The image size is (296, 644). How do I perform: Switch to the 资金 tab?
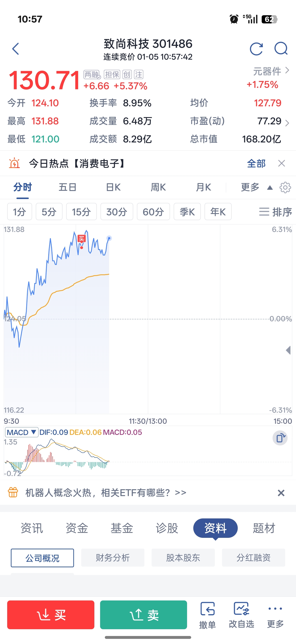tap(77, 528)
